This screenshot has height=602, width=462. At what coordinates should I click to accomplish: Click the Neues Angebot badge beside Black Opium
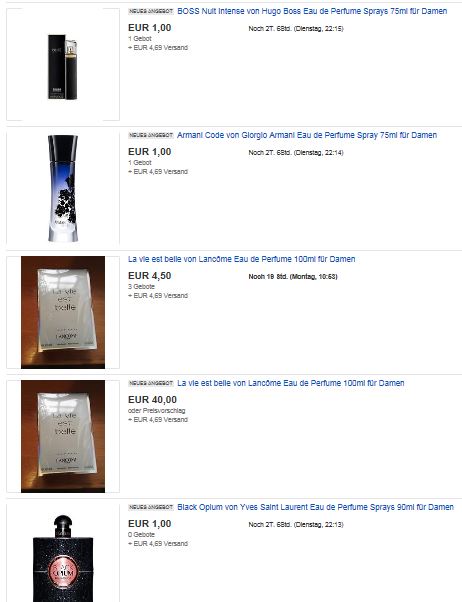pyautogui.click(x=151, y=508)
